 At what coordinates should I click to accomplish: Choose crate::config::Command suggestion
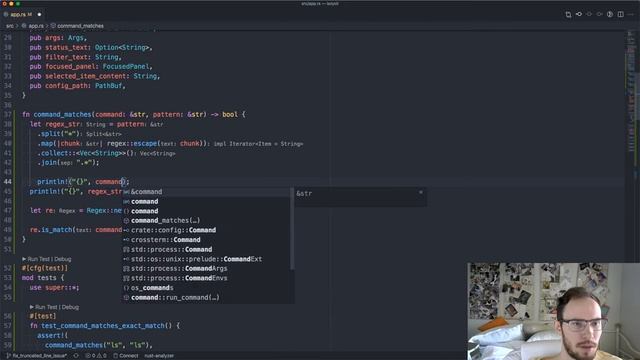click(x=207, y=230)
